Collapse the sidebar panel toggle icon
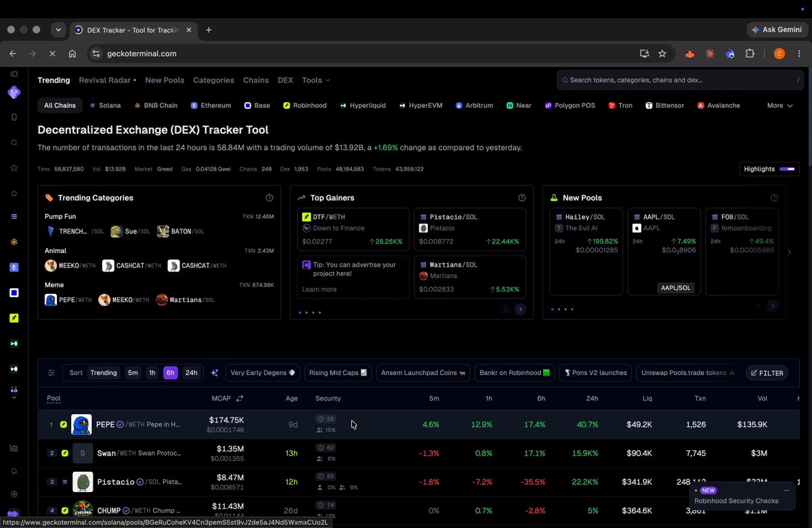Viewport: 812px width, 528px height. (x=14, y=74)
